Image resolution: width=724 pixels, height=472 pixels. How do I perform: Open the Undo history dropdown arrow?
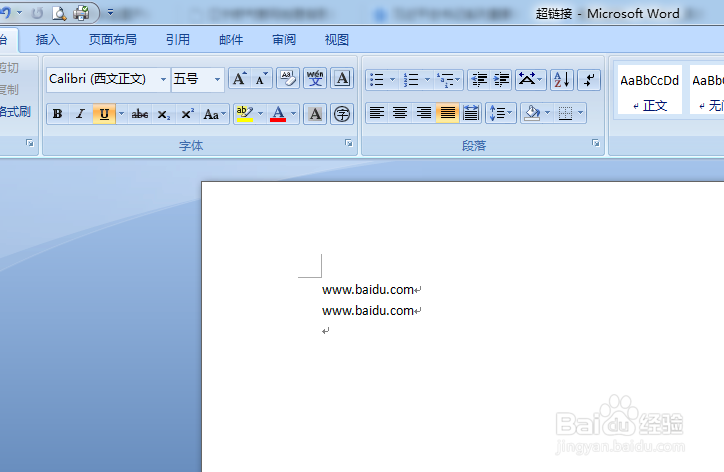click(19, 13)
